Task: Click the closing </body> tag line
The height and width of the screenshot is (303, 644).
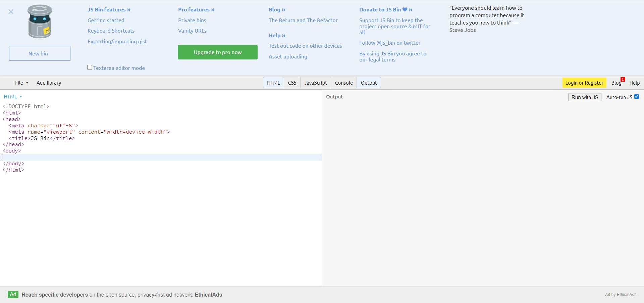Action: click(x=13, y=164)
